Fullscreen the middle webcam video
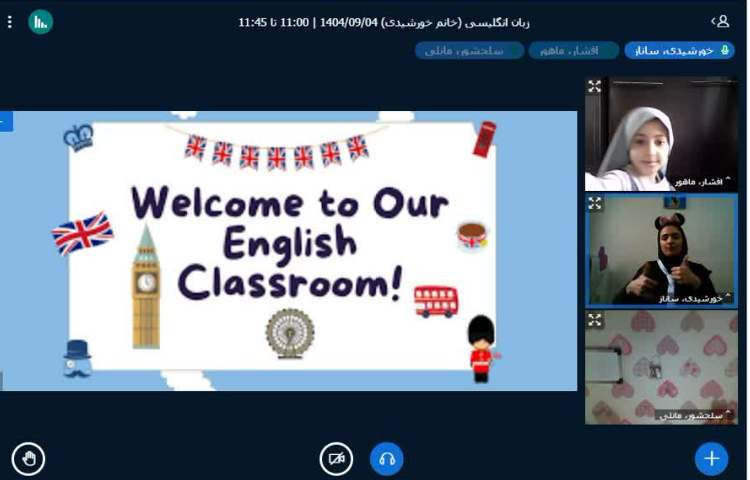750x480 pixels. [595, 204]
